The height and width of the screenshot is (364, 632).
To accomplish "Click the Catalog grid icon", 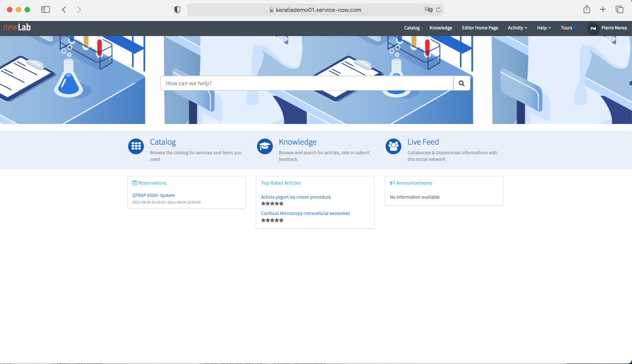I will tap(136, 146).
